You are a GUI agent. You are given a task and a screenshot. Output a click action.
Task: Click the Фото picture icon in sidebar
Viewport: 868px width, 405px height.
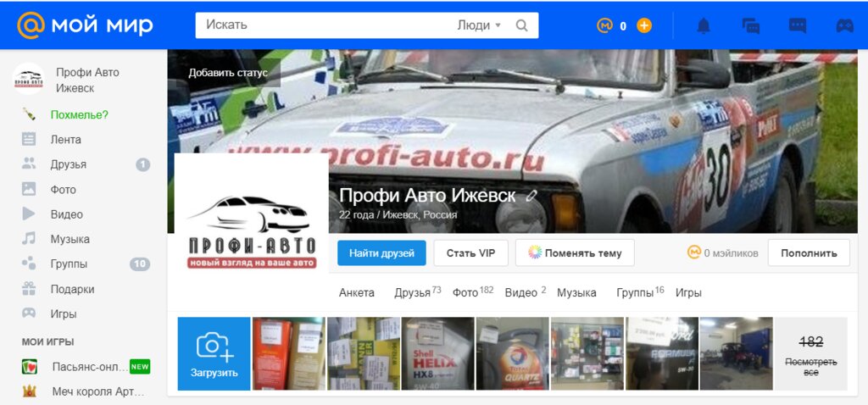29,189
